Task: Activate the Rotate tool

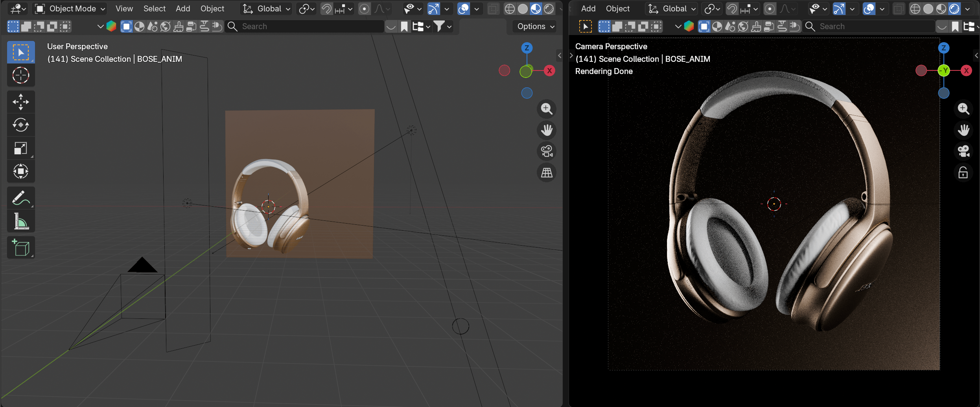Action: tap(21, 125)
